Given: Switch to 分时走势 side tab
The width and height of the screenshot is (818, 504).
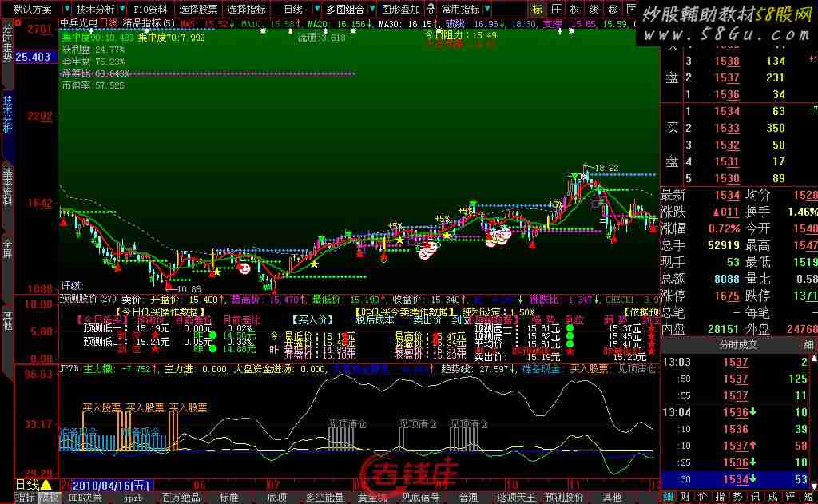Looking at the screenshot, I should 7,43.
